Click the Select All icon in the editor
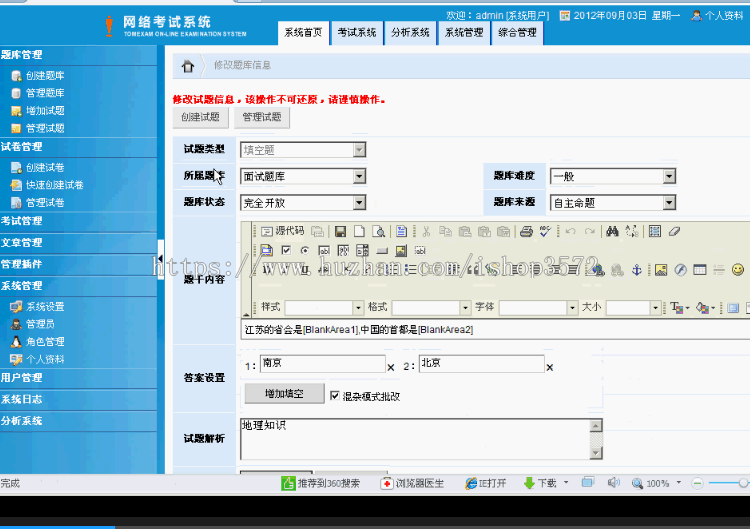The image size is (750, 529). (x=655, y=232)
